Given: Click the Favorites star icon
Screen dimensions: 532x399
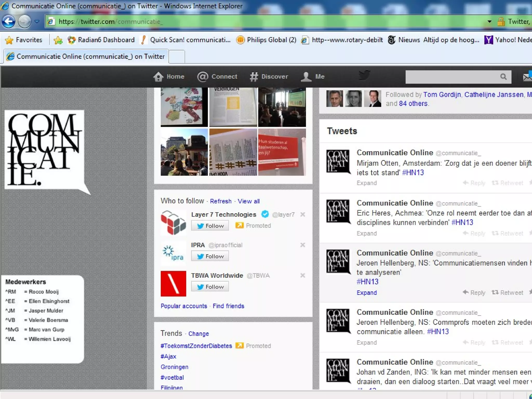Looking at the screenshot, I should point(9,40).
